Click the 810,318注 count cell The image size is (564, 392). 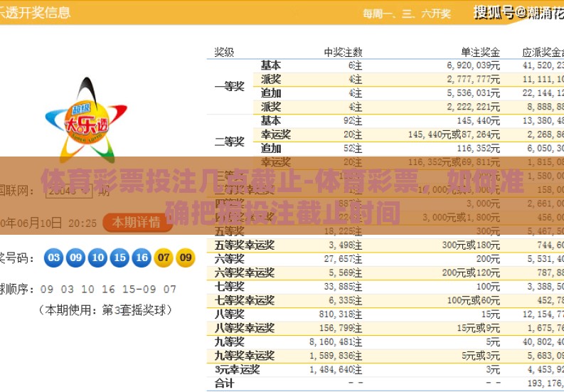[340, 314]
